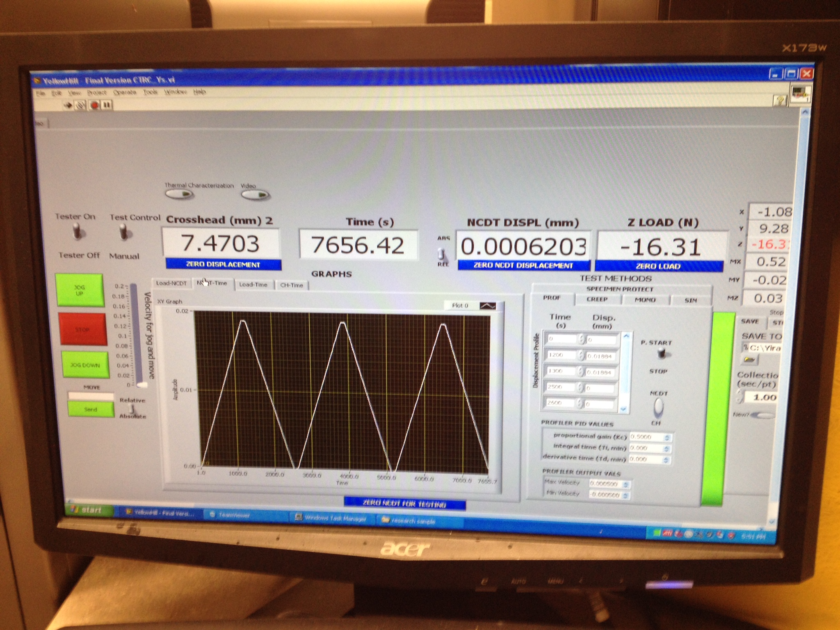The image size is (840, 630).
Task: Click the Max Velocity stepper arrows
Action: tap(626, 485)
